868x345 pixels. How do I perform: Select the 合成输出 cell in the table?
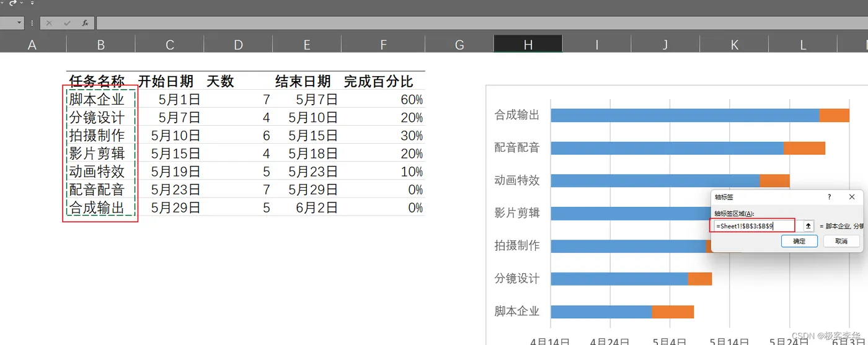click(100, 207)
